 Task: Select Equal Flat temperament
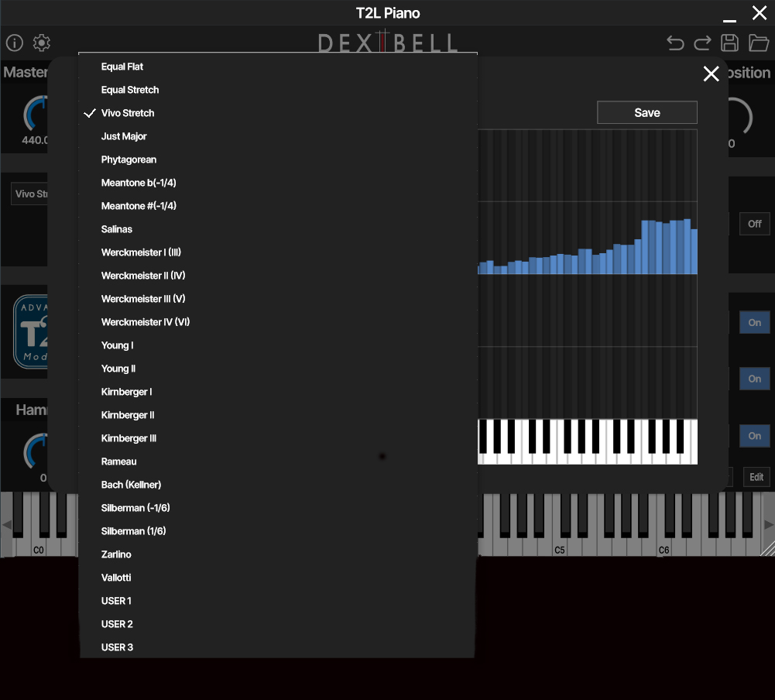[x=277, y=67]
